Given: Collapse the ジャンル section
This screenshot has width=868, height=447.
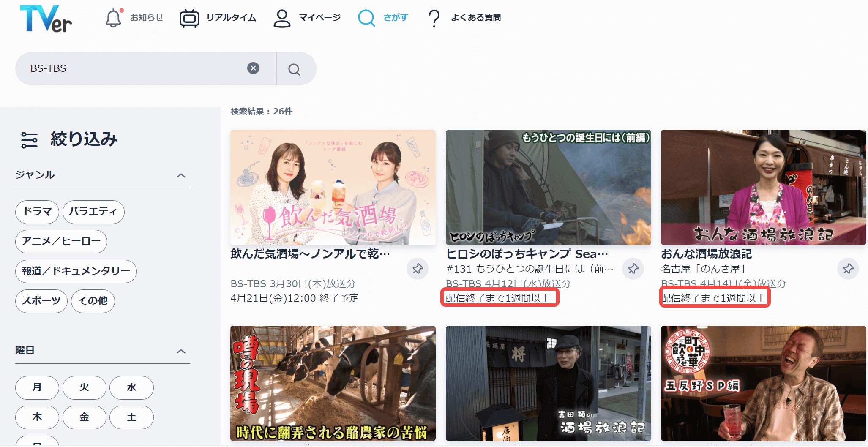Looking at the screenshot, I should click(181, 176).
